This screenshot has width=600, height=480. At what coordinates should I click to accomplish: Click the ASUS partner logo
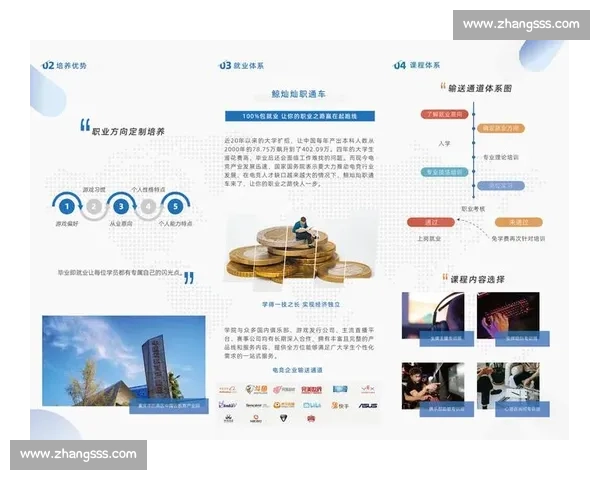369,405
